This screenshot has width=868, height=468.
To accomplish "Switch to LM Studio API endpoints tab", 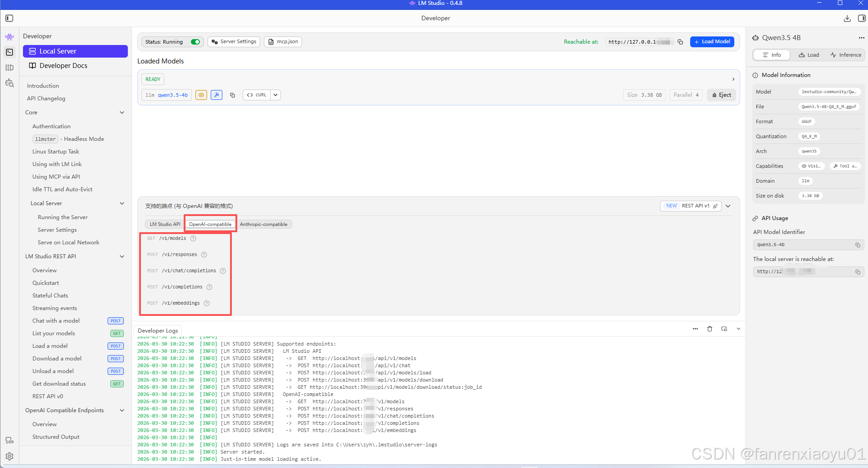I will (165, 224).
